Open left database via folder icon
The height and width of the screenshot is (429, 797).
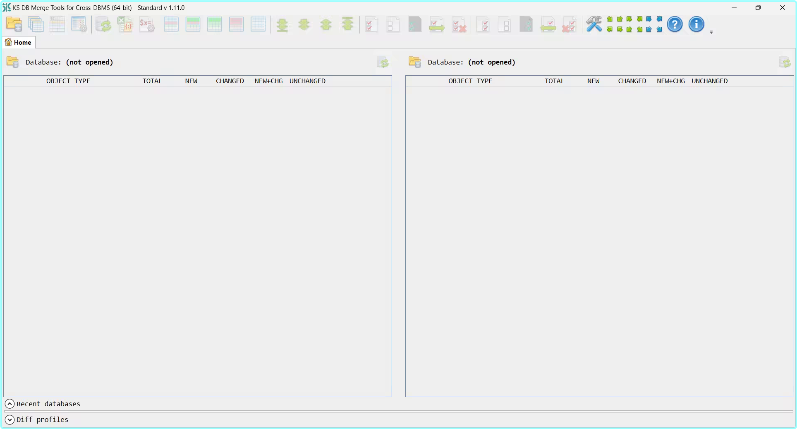(13, 62)
